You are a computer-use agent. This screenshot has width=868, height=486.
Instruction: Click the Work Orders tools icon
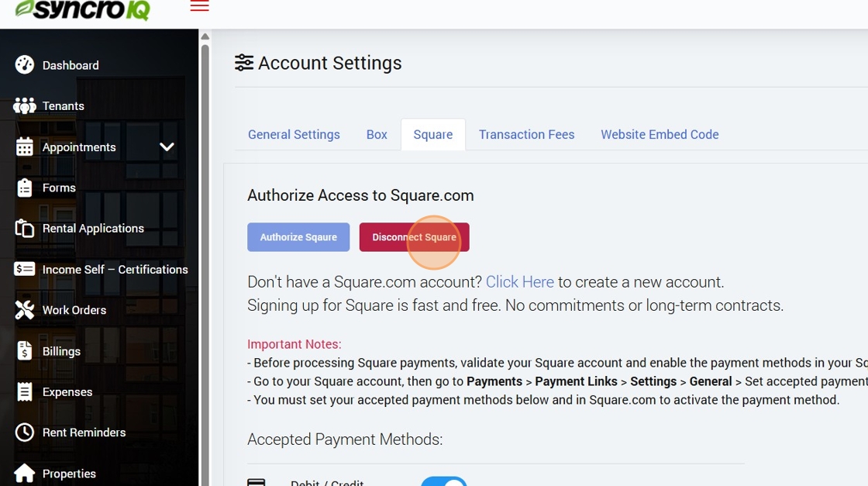tap(24, 310)
